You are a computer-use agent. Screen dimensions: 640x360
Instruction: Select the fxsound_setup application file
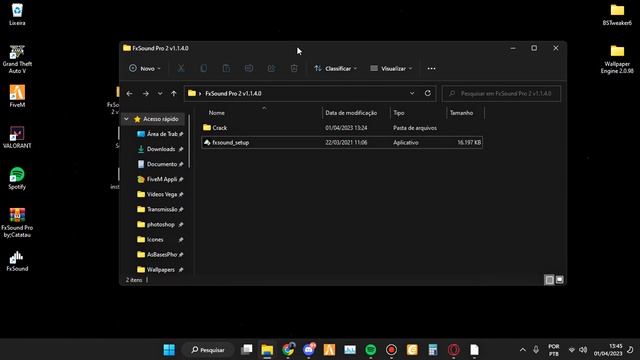pos(342,142)
